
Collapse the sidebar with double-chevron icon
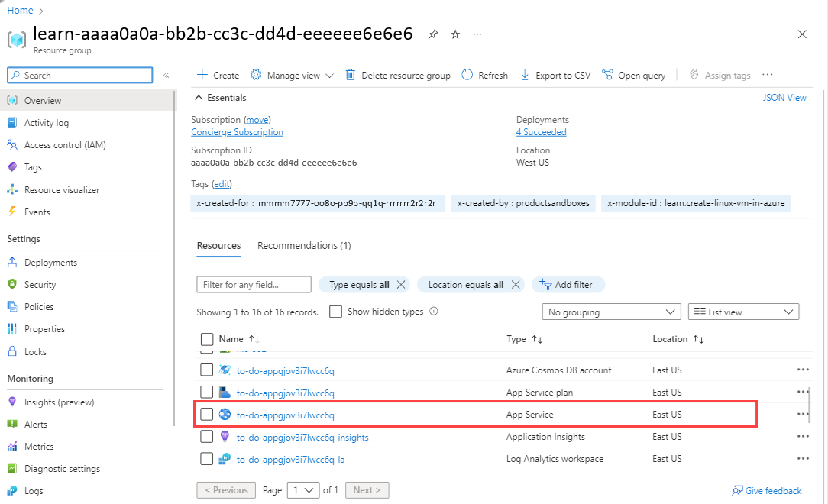point(167,75)
